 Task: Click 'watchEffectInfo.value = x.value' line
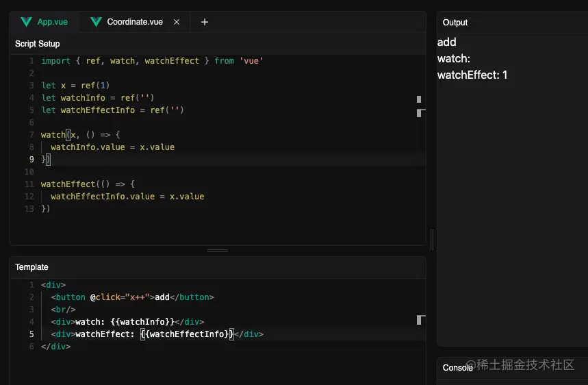127,197
